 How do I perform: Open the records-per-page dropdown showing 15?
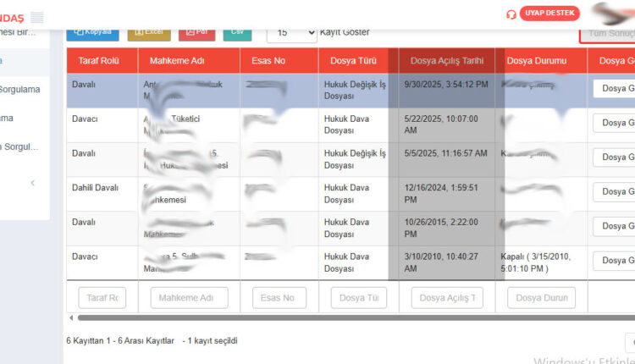(291, 33)
